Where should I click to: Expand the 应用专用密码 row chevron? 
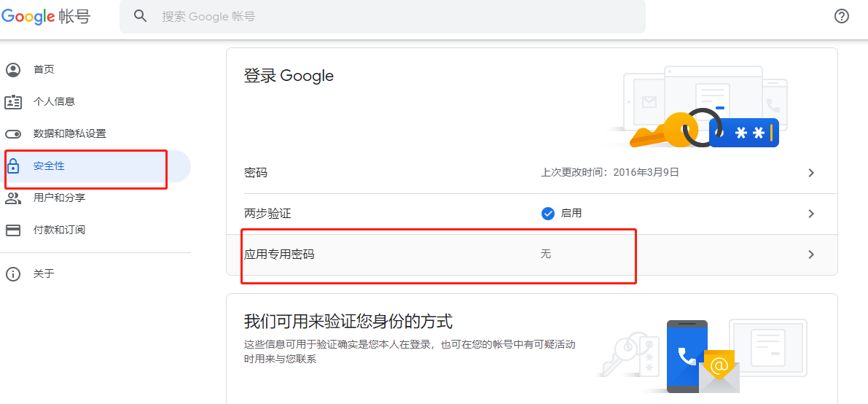click(811, 255)
